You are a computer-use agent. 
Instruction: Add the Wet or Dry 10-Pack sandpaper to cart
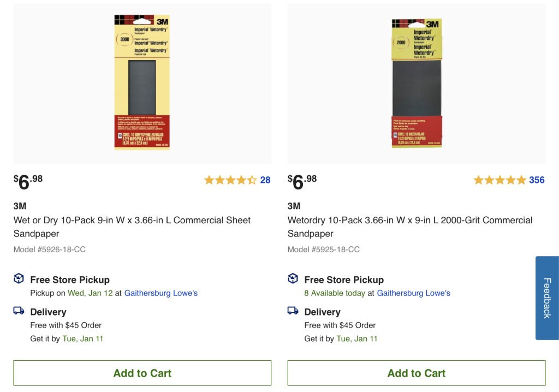pos(142,373)
